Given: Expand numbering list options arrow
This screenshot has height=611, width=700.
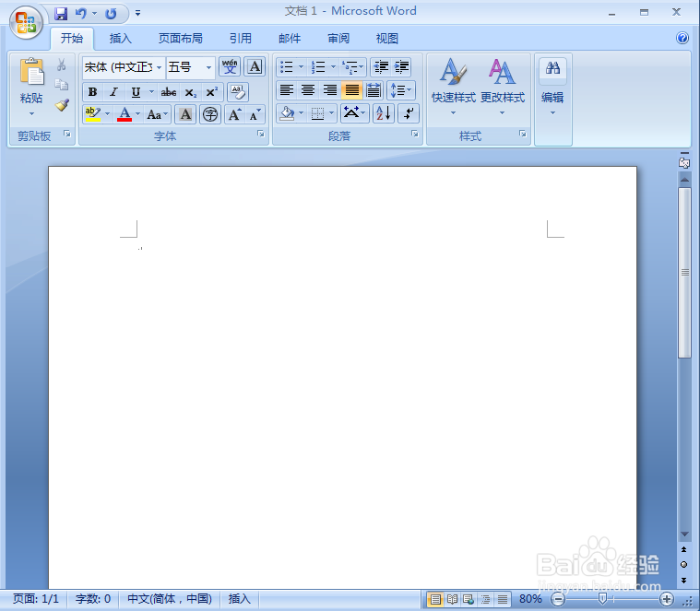Looking at the screenshot, I should pyautogui.click(x=333, y=67).
